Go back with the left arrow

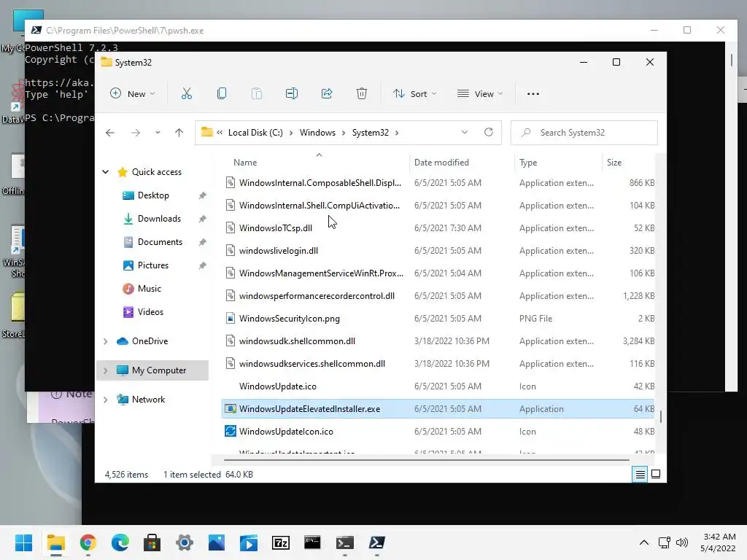110,133
